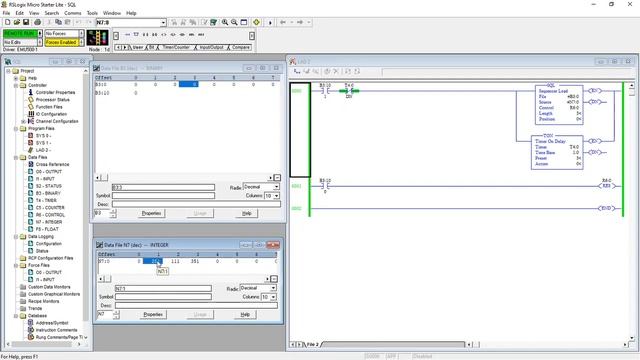Click the Save diskette icon

click(25, 22)
